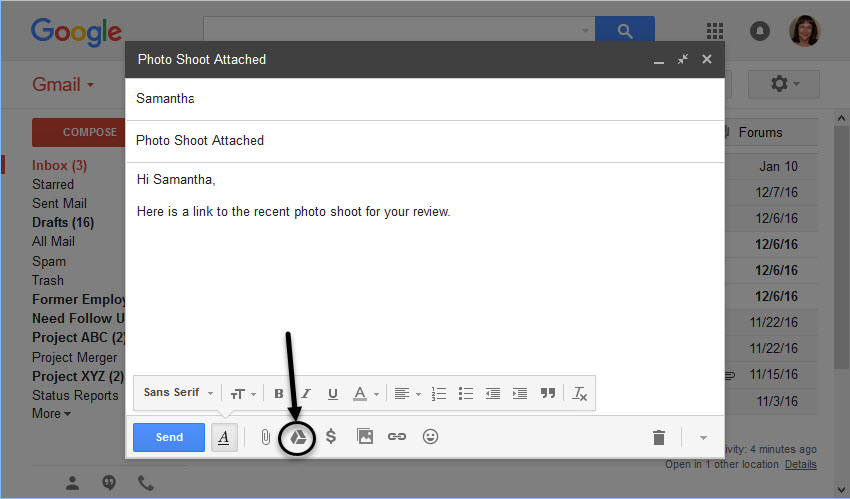This screenshot has width=850, height=499.
Task: Open email dated 11/15/16
Action: point(774,374)
